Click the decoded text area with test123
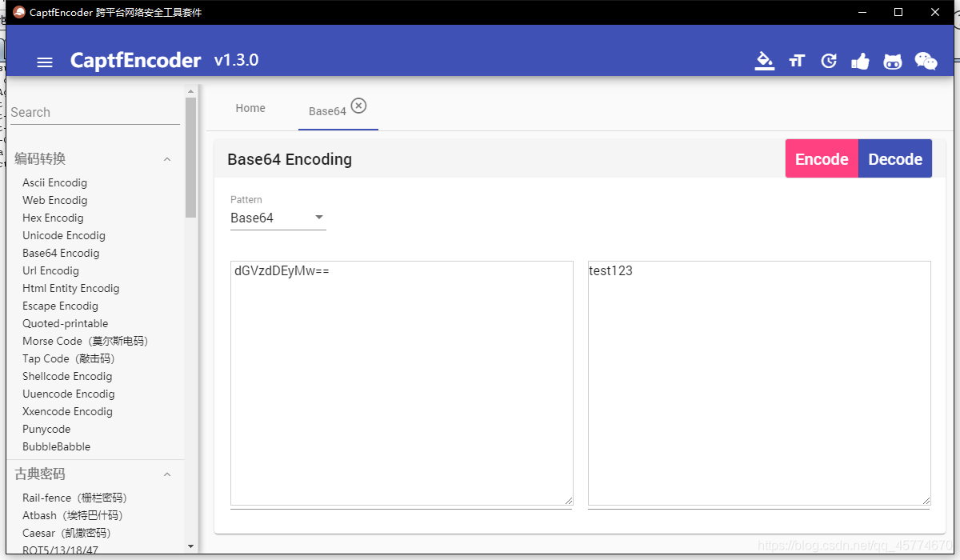The height and width of the screenshot is (560, 960). click(x=759, y=383)
